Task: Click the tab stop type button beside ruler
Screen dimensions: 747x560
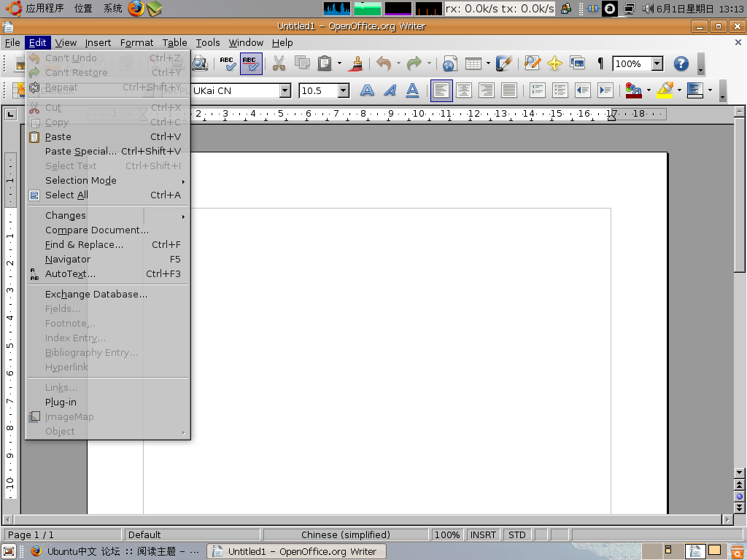Action: pos(10,114)
